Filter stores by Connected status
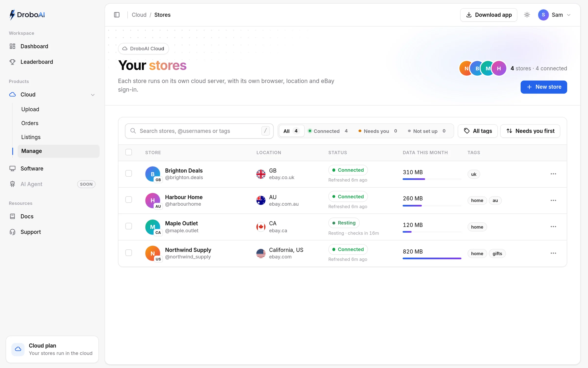Viewport: 588px width, 368px height. 328,131
